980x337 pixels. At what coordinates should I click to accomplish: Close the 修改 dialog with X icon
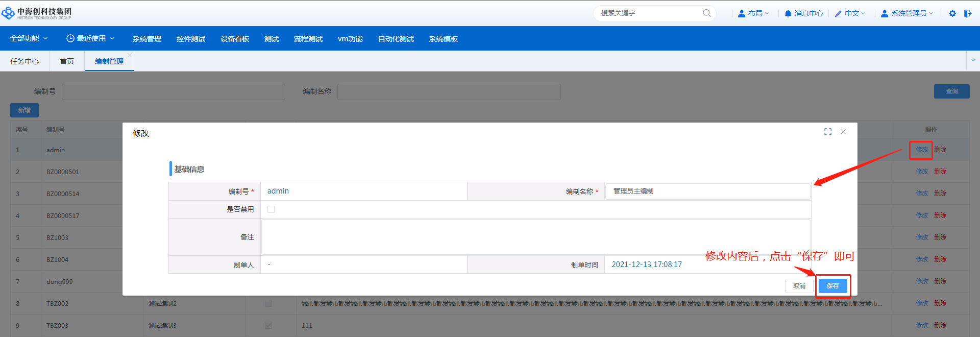point(843,132)
